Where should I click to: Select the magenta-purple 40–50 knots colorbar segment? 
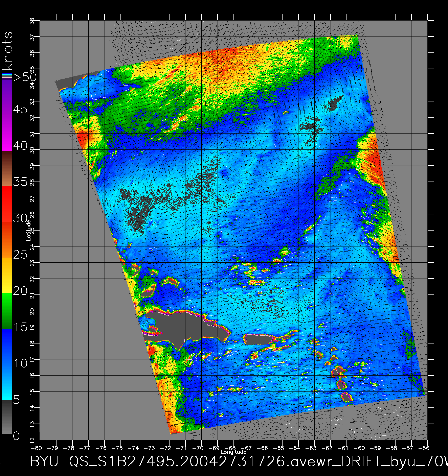7,115
